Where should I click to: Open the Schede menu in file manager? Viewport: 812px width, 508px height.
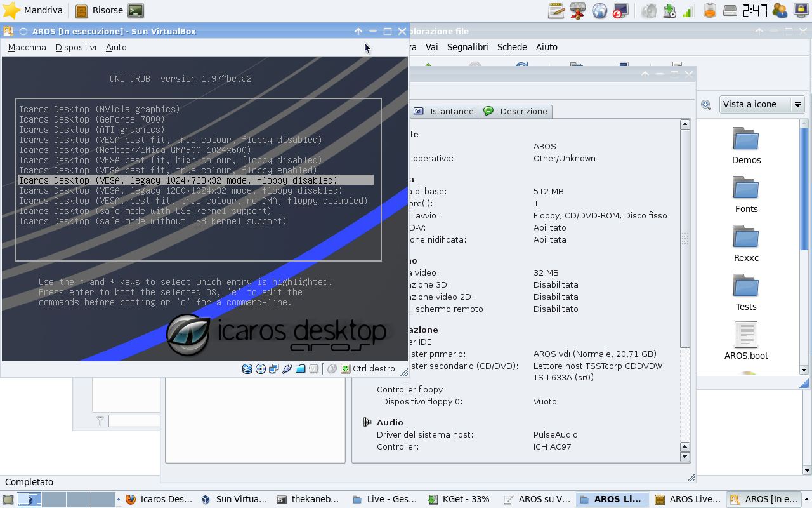pyautogui.click(x=512, y=47)
